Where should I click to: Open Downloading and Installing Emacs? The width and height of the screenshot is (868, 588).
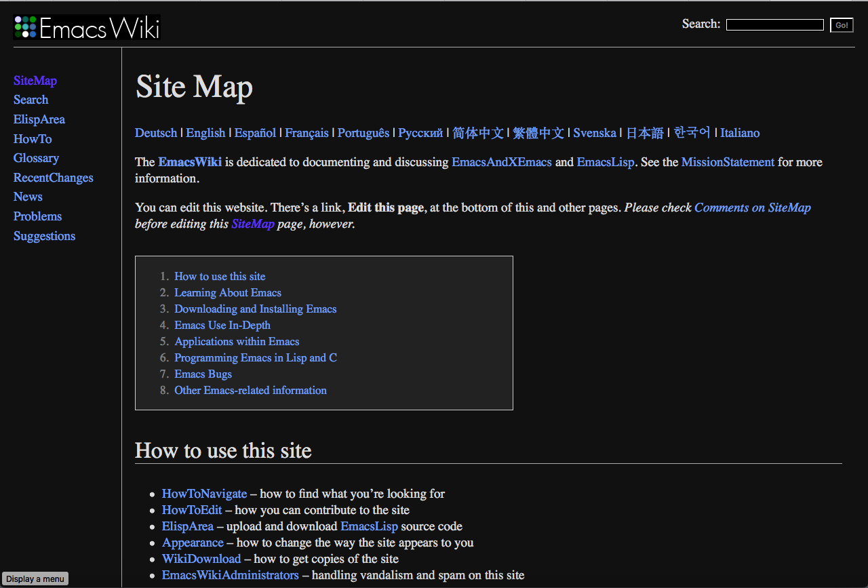point(256,309)
